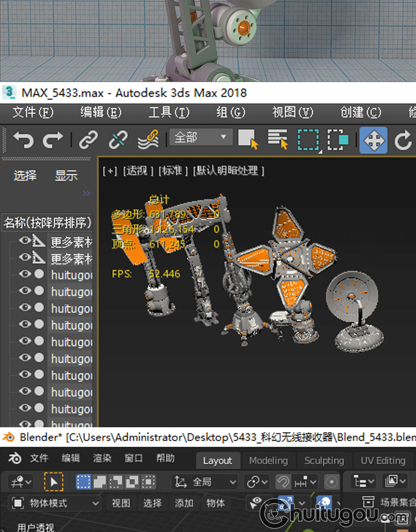The image size is (416, 532).
Task: Switch to Blender Sculpting workspace tab
Action: point(324,461)
